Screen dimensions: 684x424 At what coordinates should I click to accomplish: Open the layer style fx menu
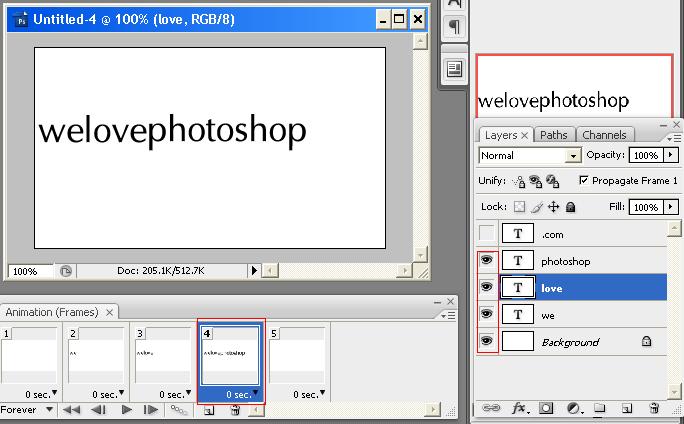click(x=519, y=408)
